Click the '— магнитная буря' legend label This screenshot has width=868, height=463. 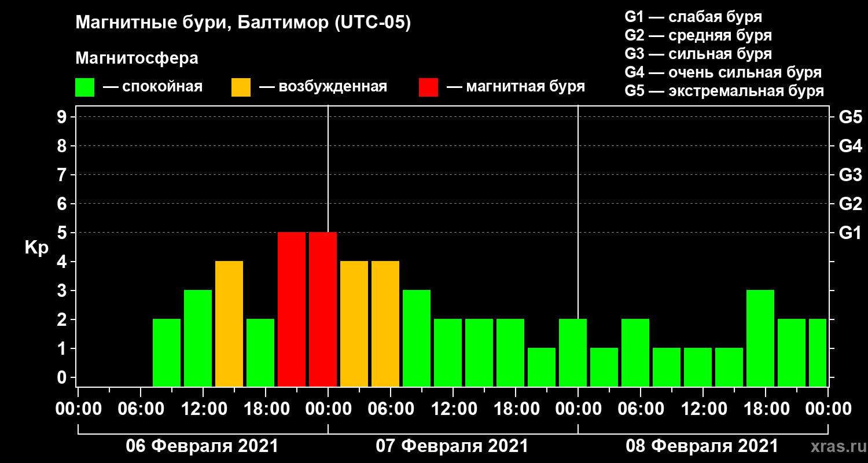pyautogui.click(x=516, y=87)
